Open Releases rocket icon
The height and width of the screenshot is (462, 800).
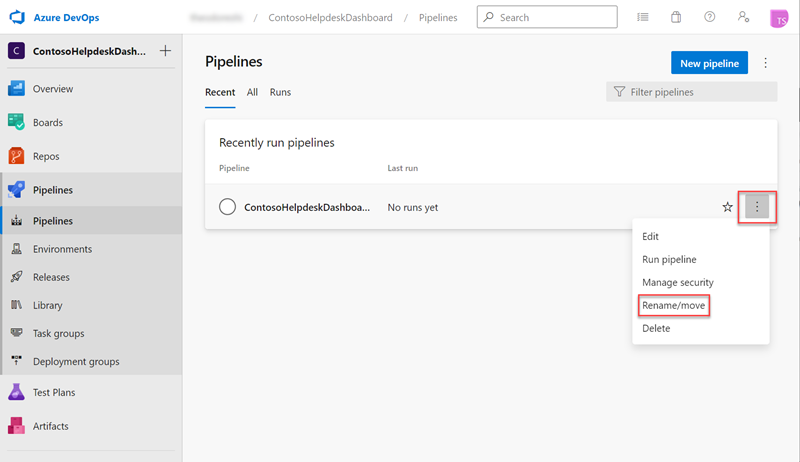[17, 277]
